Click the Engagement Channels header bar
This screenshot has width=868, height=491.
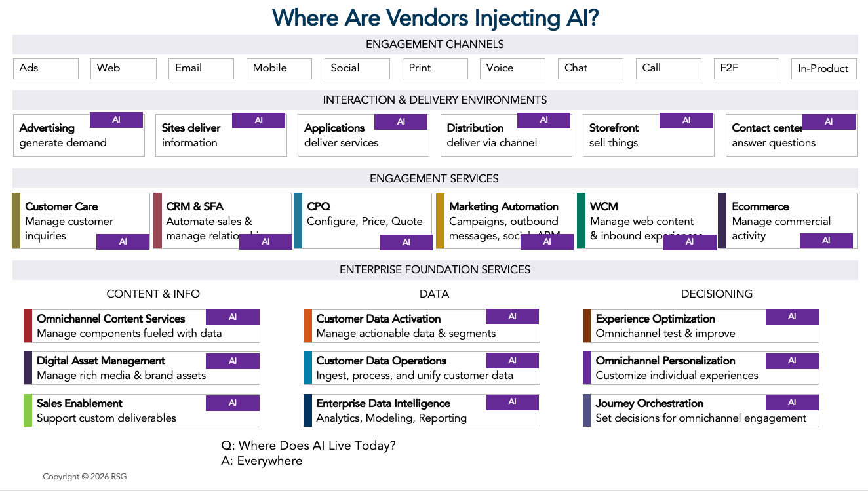[435, 45]
